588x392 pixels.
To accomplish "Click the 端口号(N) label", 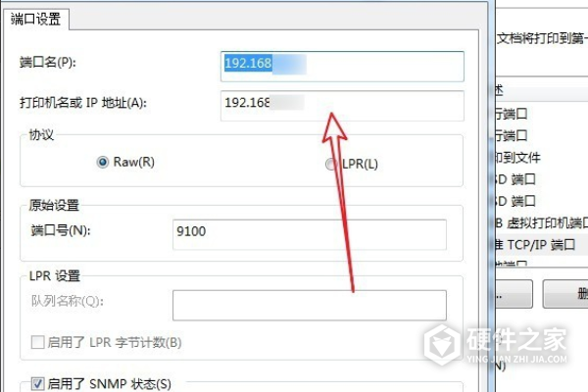I will 61,230.
